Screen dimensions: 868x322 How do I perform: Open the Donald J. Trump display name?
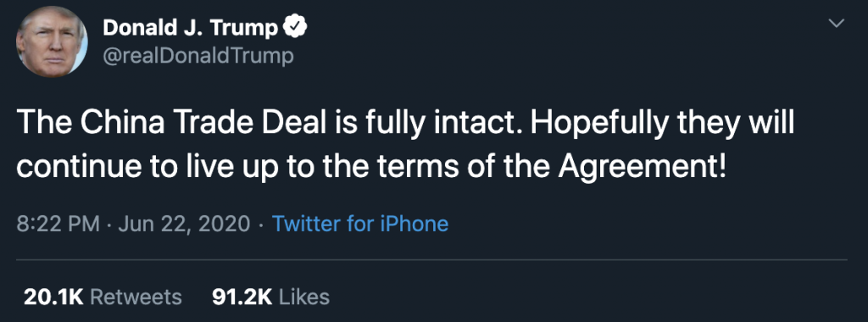coord(191,28)
